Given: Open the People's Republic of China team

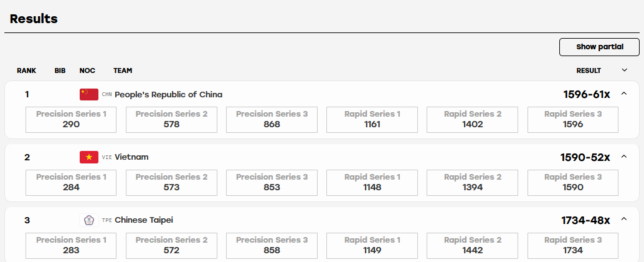Looking at the screenshot, I should click(x=168, y=95).
